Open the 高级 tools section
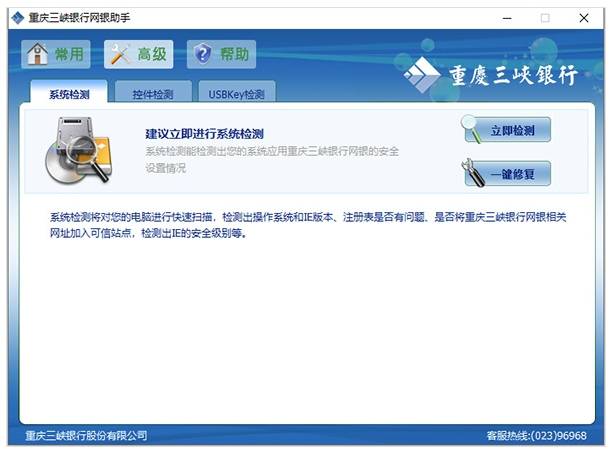 click(x=139, y=54)
